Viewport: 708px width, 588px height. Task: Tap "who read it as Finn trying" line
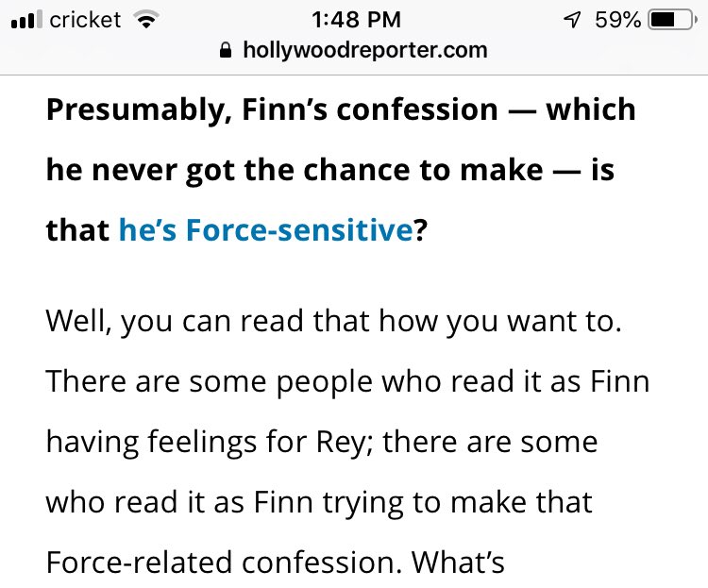click(319, 503)
